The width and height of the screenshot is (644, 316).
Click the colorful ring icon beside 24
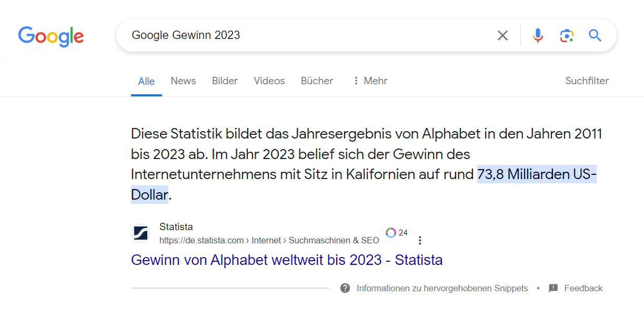(x=391, y=233)
